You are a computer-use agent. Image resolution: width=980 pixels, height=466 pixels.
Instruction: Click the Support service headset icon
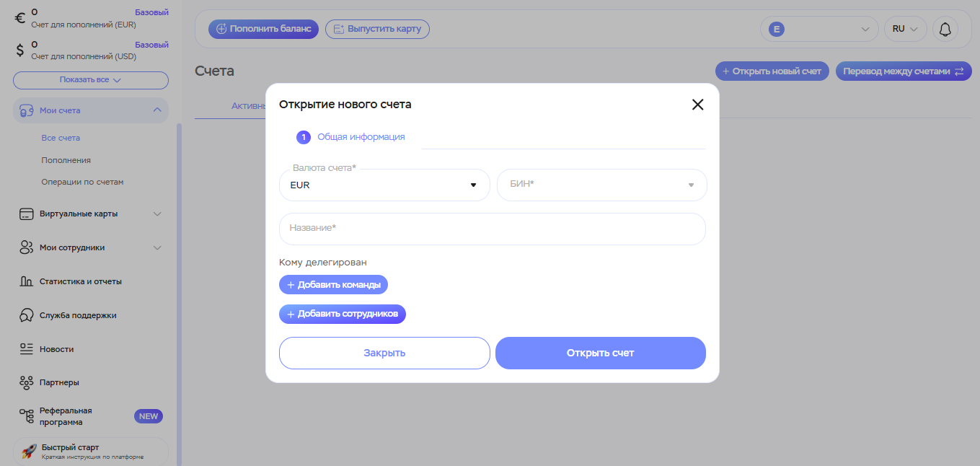coord(27,315)
